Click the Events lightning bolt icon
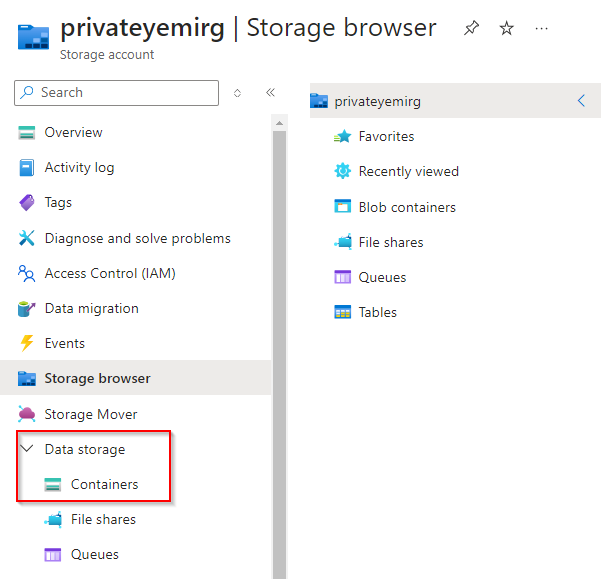The width and height of the screenshot is (601, 579). click(27, 343)
